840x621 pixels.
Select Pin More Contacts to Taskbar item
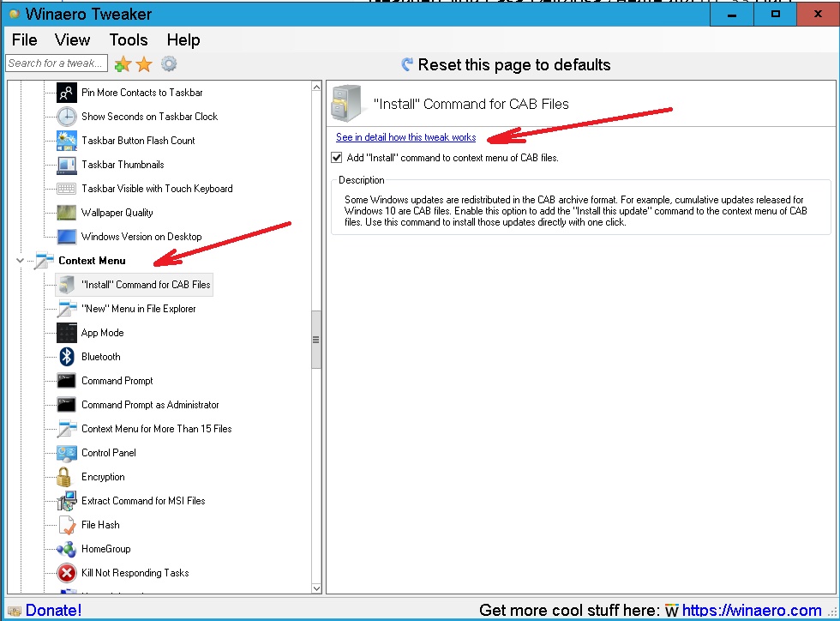(x=142, y=93)
